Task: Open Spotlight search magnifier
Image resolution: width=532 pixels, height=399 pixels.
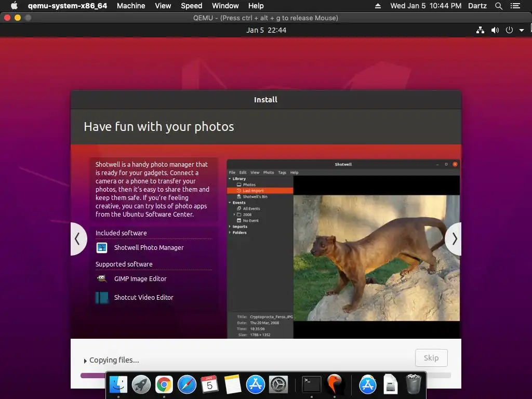Action: click(498, 6)
